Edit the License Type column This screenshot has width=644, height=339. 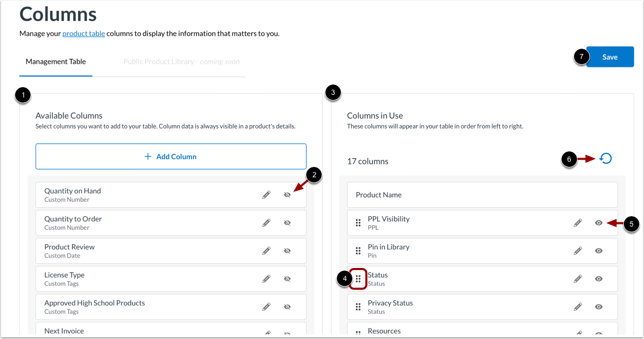(266, 278)
